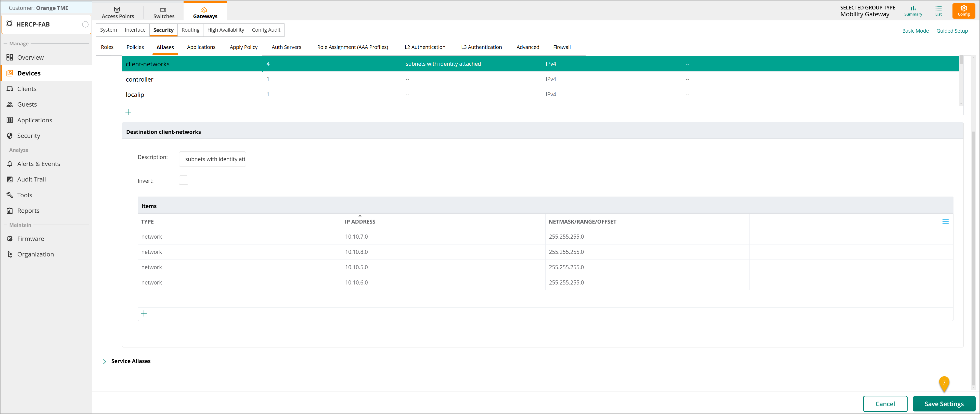The height and width of the screenshot is (414, 980).
Task: Open the Items table column menu icon
Action: click(945, 222)
